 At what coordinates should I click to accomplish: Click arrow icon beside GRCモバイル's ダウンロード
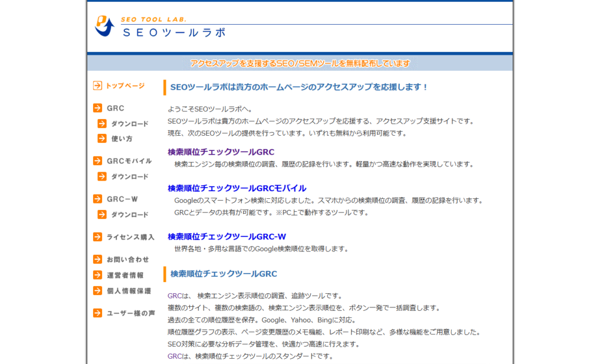click(101, 176)
